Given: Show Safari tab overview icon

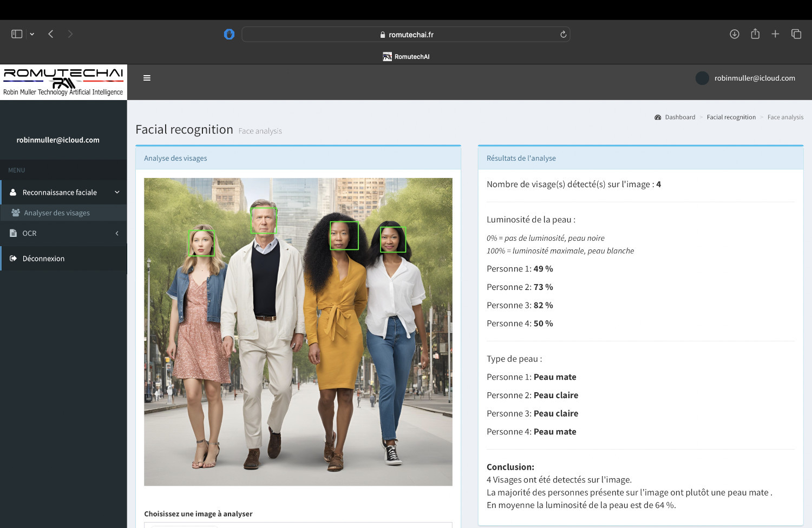Looking at the screenshot, I should pos(796,34).
